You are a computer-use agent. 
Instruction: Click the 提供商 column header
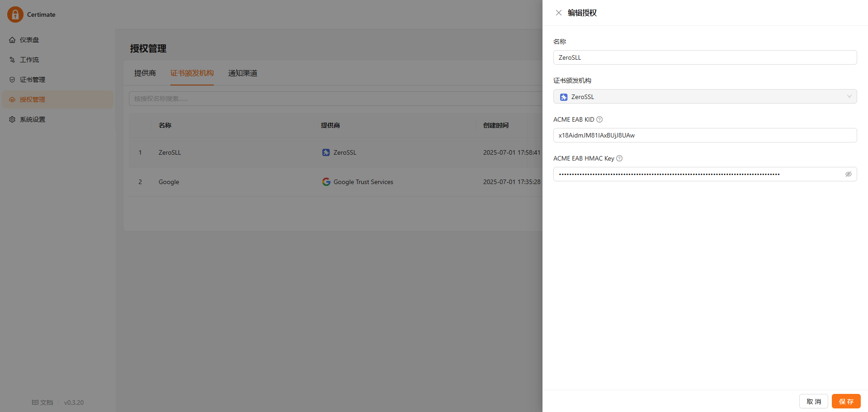pyautogui.click(x=330, y=125)
